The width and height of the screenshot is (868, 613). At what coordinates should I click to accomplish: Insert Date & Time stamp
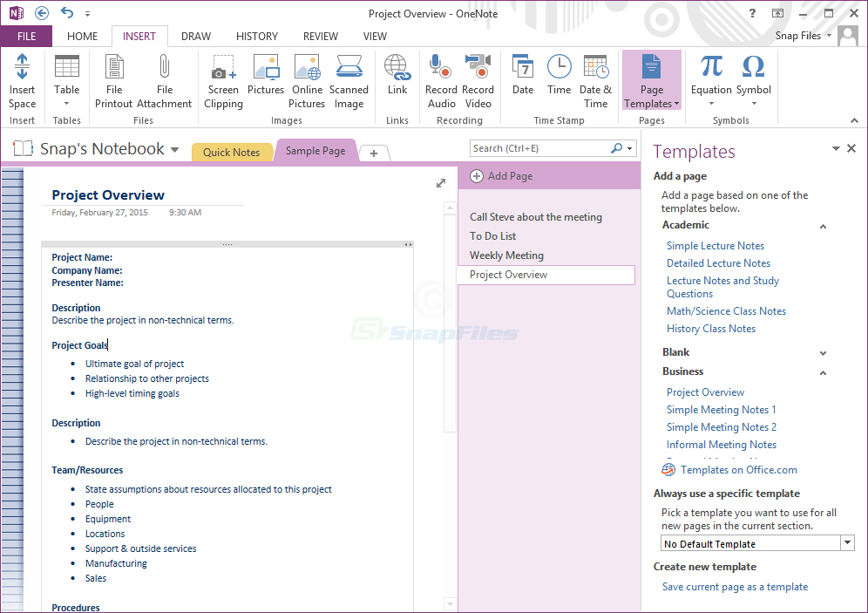click(x=595, y=81)
